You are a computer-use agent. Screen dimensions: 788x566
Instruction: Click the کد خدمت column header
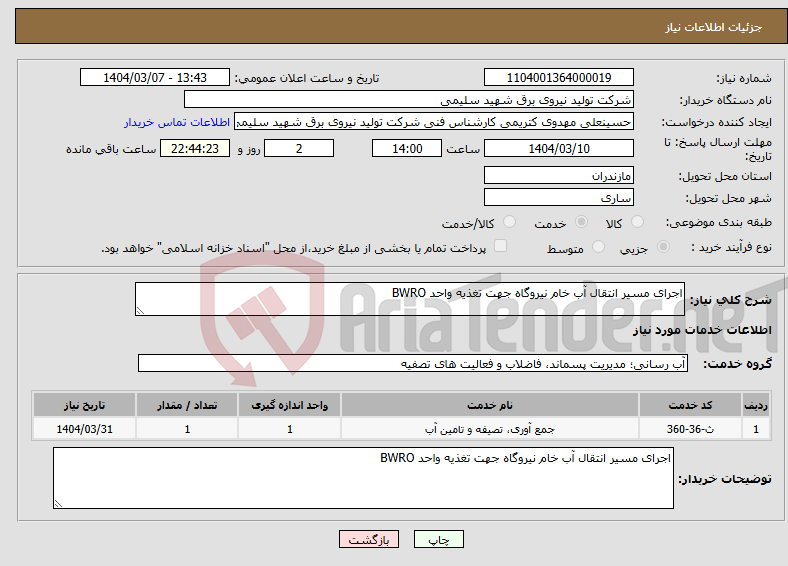[691, 405]
